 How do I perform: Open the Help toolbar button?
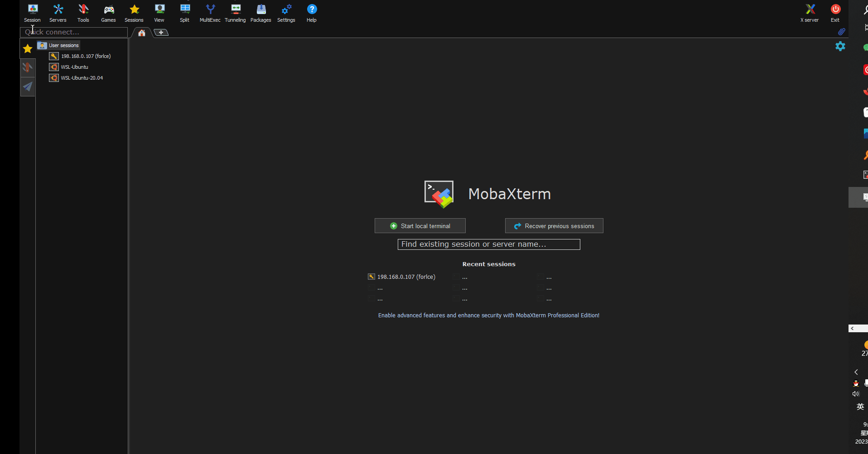pos(312,13)
